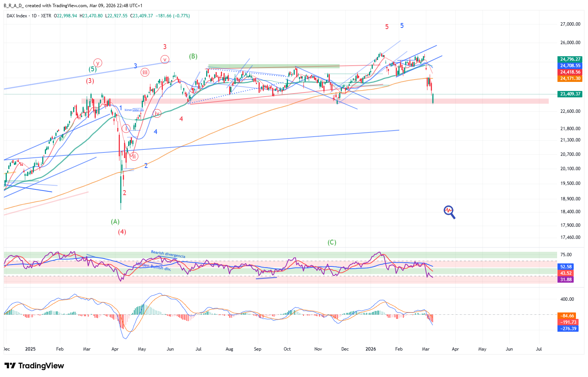Click the 'DAX Index' symbol title
Viewport: 588px width, 377px height.
pos(17,16)
